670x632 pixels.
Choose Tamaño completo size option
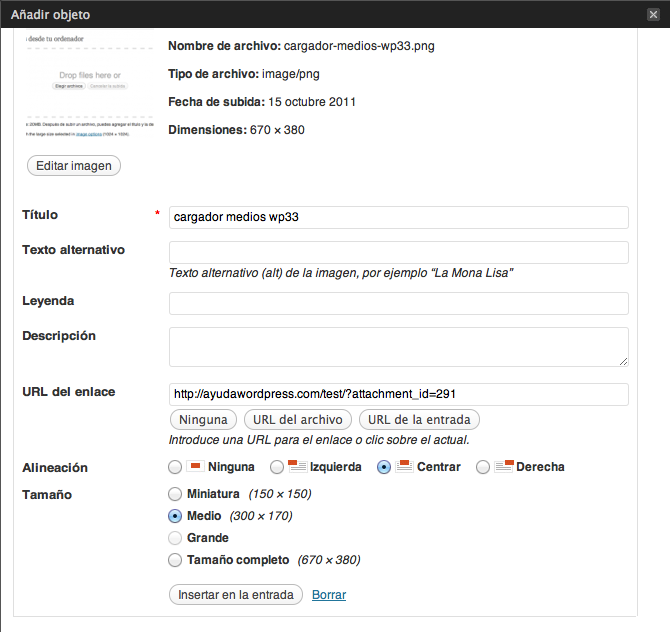tap(176, 560)
